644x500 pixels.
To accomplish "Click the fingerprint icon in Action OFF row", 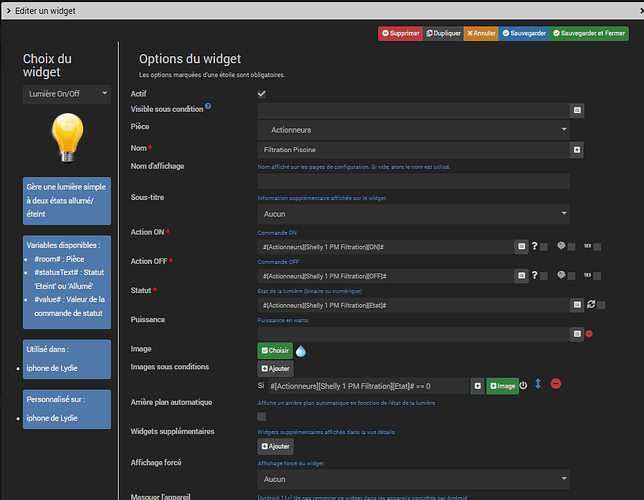I will (561, 275).
